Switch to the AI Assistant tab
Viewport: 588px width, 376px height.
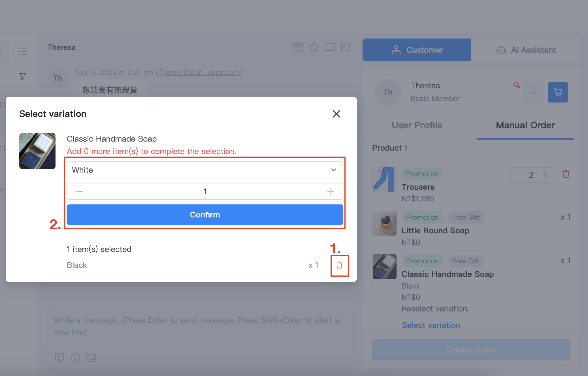click(526, 50)
